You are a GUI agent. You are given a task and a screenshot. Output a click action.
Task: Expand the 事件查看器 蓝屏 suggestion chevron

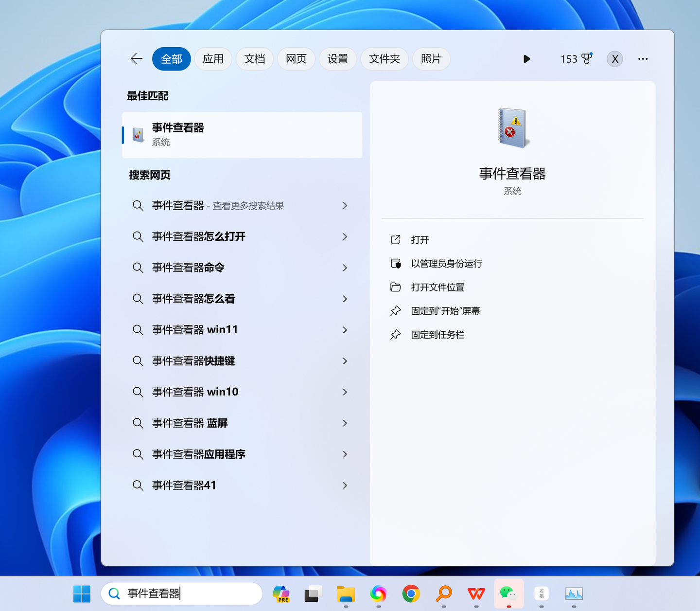point(345,423)
